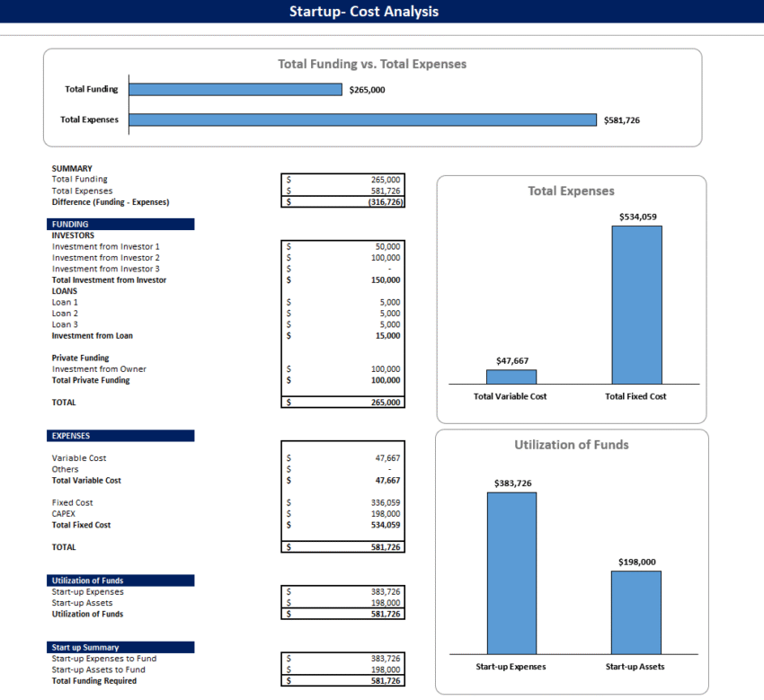Click the Start up Summary header bar
This screenshot has width=764, height=700.
coord(120,647)
